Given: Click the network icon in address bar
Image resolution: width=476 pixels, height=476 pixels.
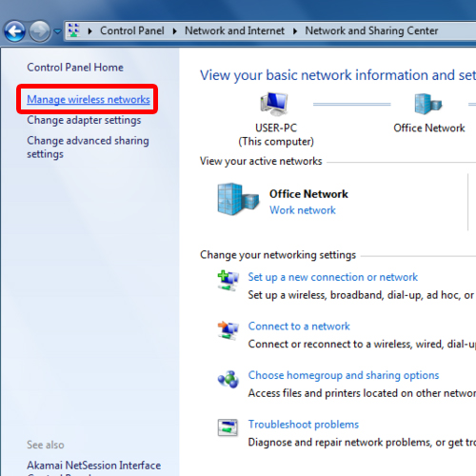Looking at the screenshot, I should [x=73, y=30].
